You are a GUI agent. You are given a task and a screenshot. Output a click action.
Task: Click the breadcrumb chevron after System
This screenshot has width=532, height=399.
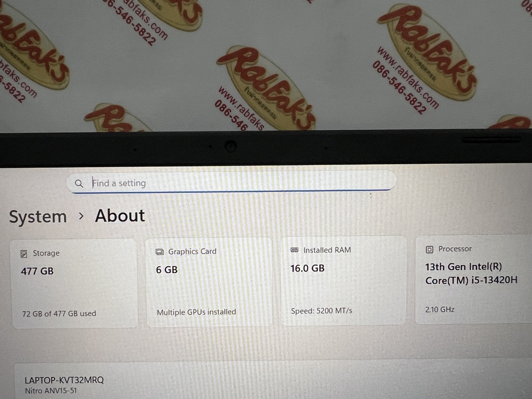click(x=81, y=216)
